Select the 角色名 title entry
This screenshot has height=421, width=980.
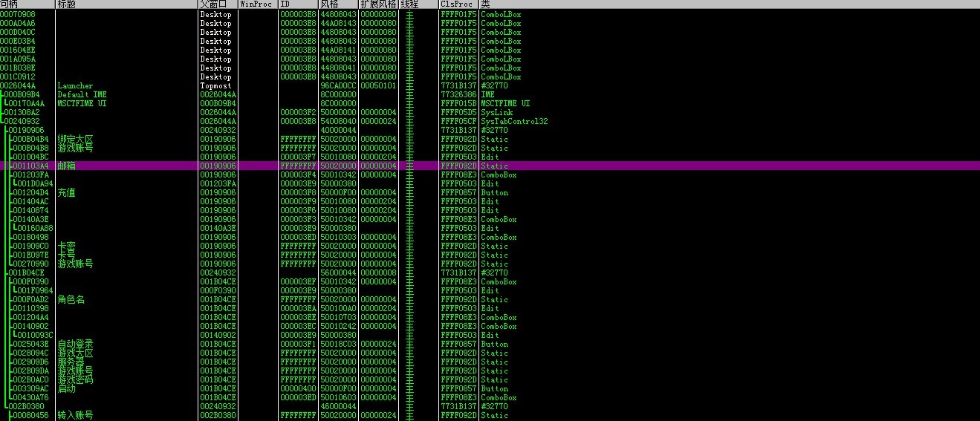[71, 300]
